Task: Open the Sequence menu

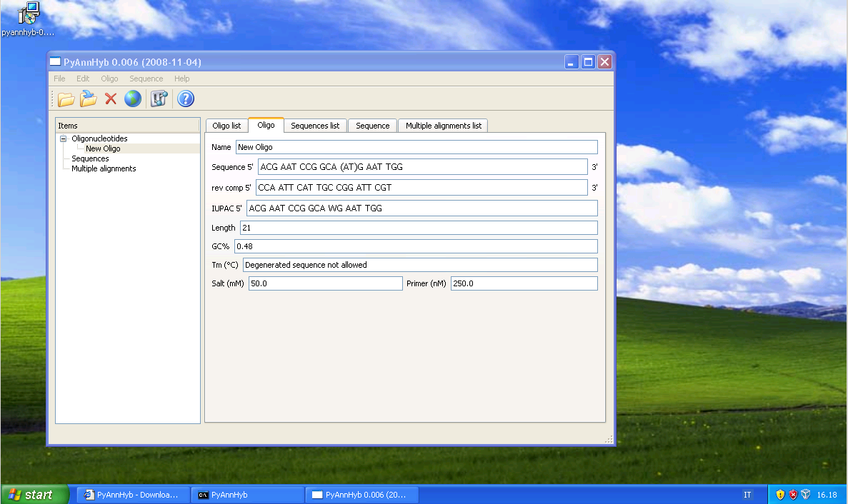Action: click(x=146, y=79)
